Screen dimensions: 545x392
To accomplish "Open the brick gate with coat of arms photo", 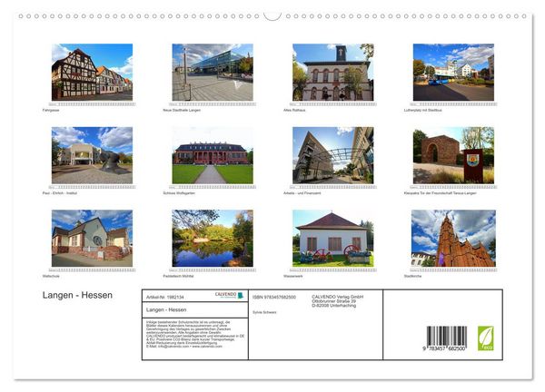I will (453, 155).
